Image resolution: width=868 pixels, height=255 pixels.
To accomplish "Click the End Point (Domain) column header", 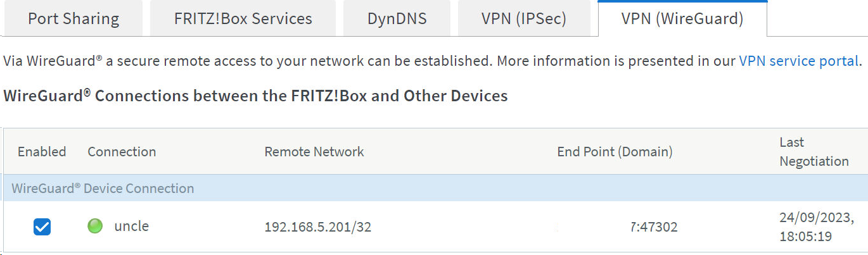I will point(615,152).
